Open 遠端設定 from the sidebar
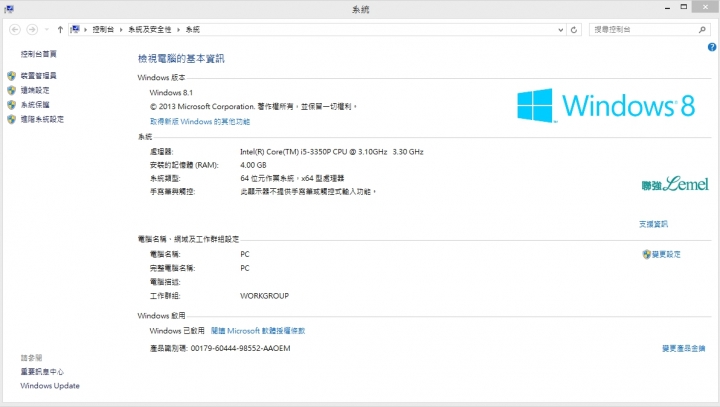 (x=35, y=90)
